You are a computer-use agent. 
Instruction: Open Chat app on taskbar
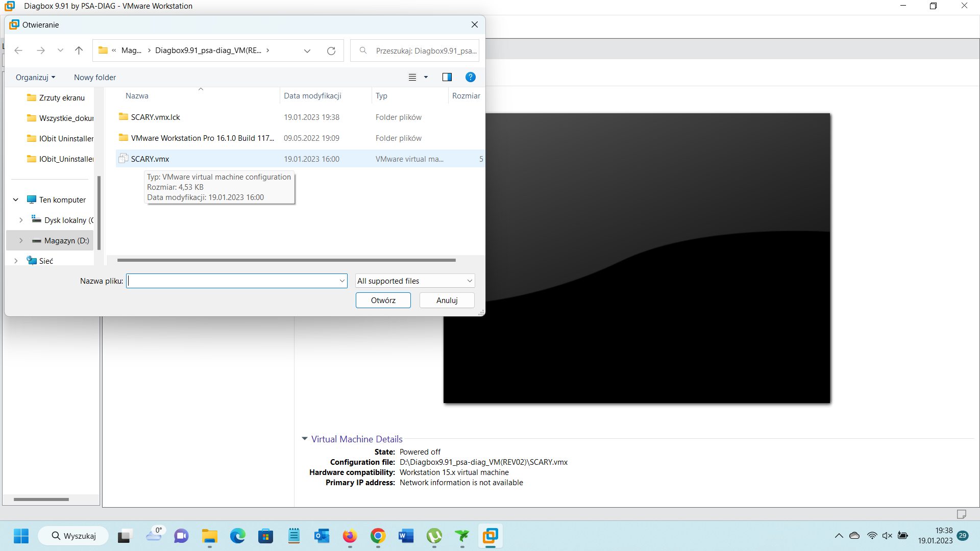point(181,536)
